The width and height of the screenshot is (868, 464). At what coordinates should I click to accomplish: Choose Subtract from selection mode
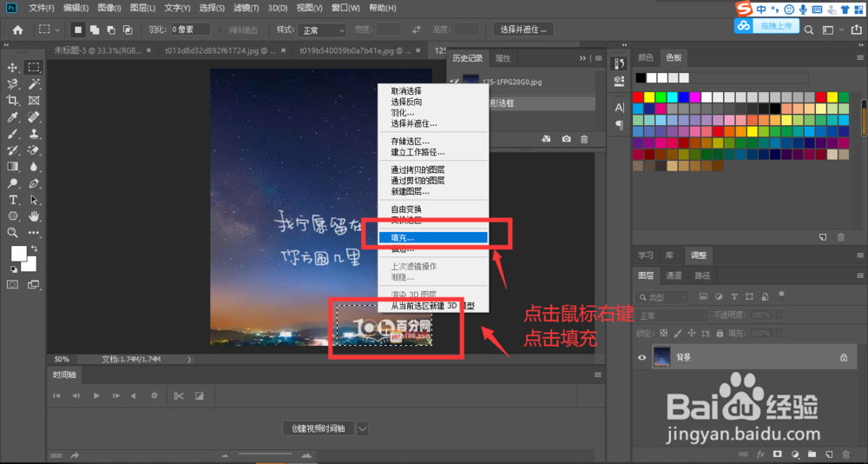pyautogui.click(x=111, y=30)
